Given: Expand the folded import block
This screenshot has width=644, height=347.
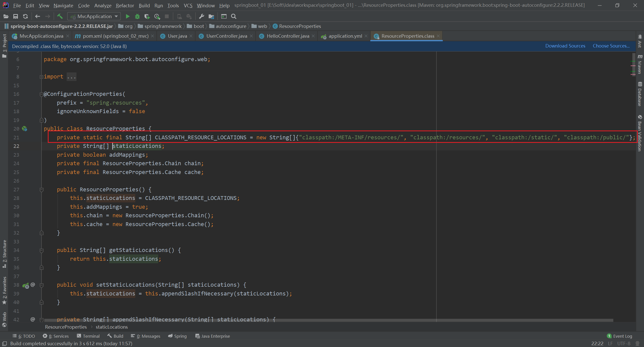Looking at the screenshot, I should [x=41, y=77].
